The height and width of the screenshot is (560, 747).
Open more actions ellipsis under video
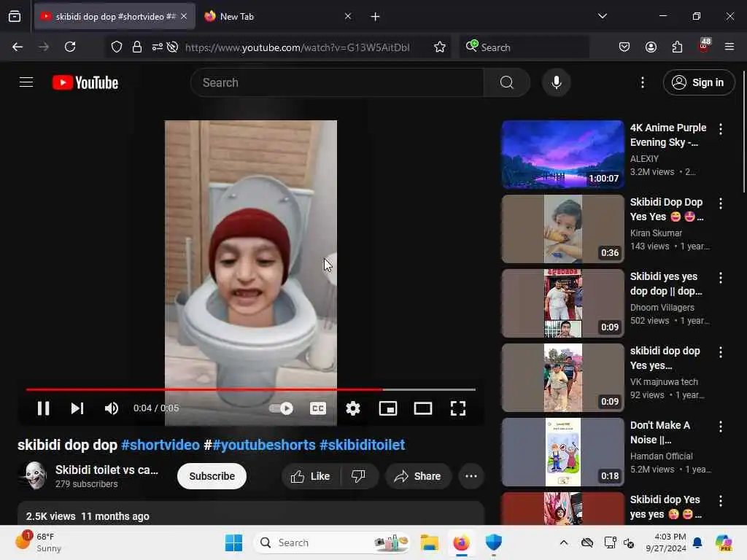point(471,476)
